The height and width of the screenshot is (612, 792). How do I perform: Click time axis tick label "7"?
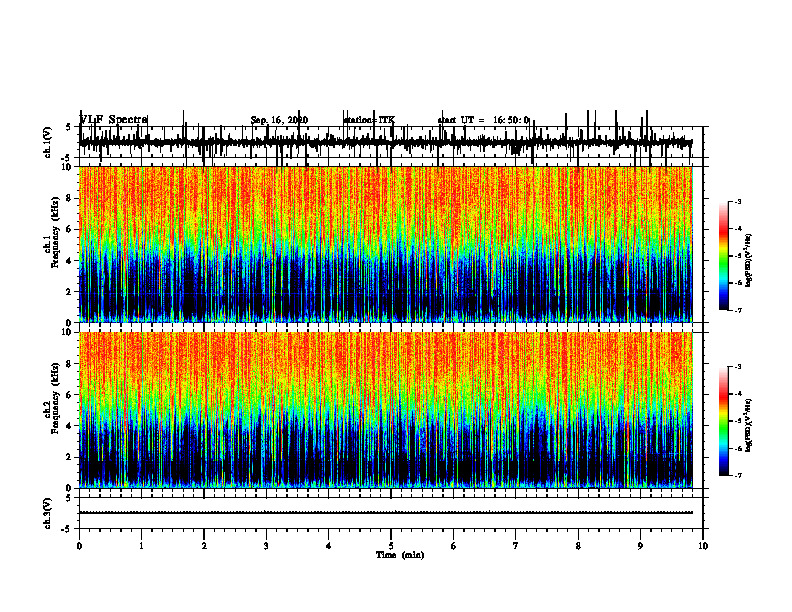pos(516,546)
